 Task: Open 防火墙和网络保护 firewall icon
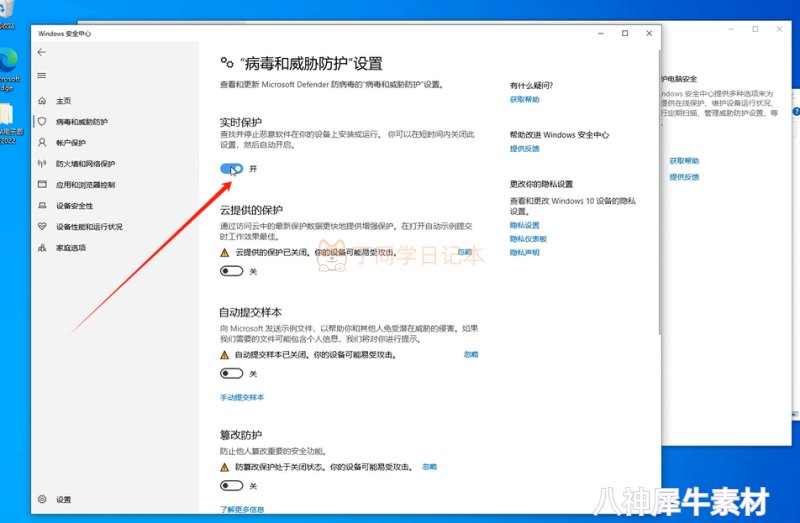(x=42, y=164)
